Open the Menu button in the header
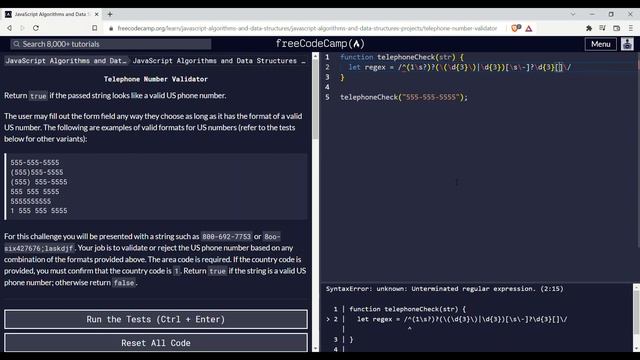 click(600, 44)
